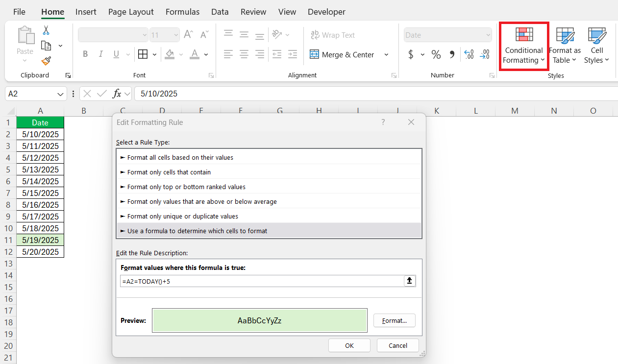Click the Center alignment icon

click(244, 54)
